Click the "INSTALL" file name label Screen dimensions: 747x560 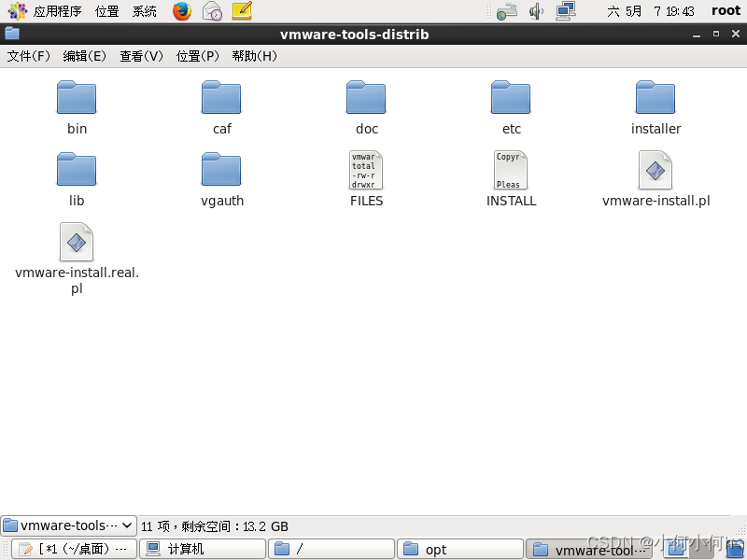pos(511,201)
